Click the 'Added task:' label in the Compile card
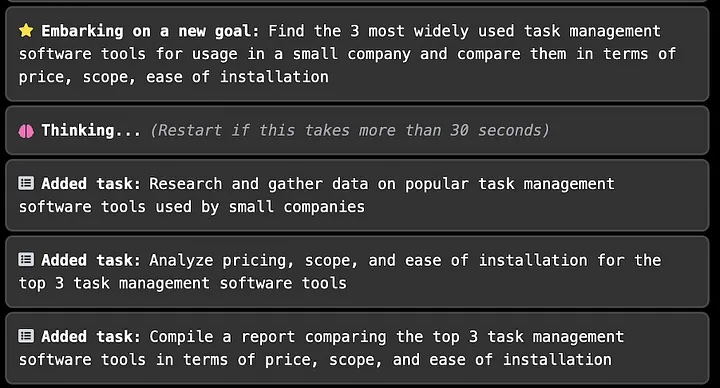Image resolution: width=720 pixels, height=388 pixels. click(90, 336)
